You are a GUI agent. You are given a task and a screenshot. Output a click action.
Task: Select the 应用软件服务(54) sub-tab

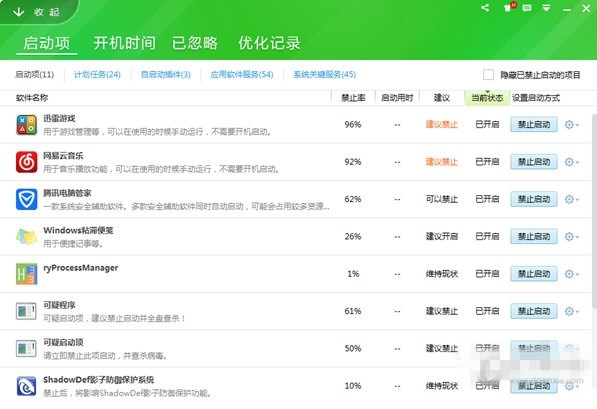tap(242, 75)
